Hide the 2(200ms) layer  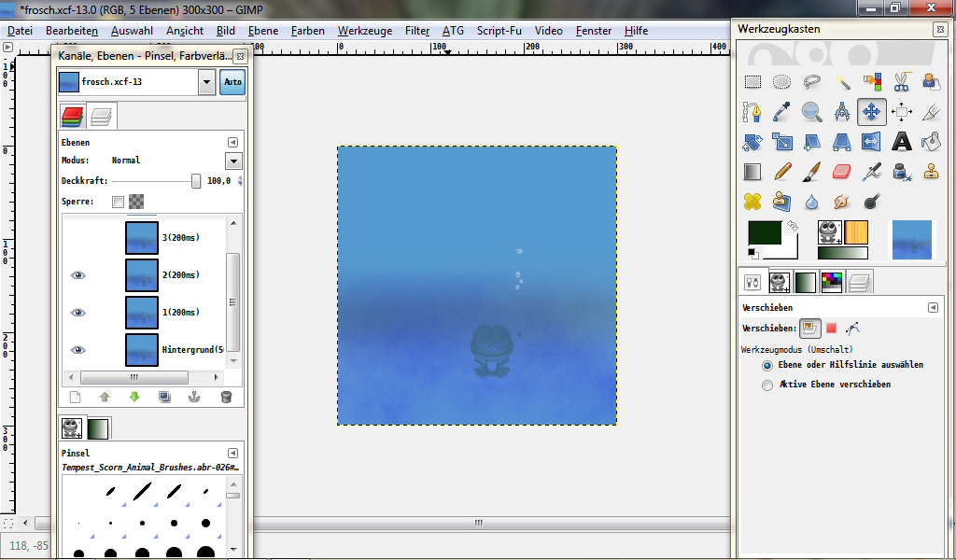(x=78, y=275)
